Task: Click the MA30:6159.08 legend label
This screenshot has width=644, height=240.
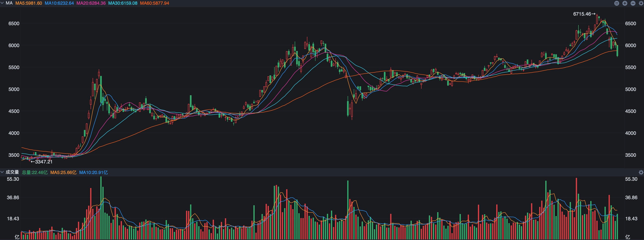Action: coord(123,3)
